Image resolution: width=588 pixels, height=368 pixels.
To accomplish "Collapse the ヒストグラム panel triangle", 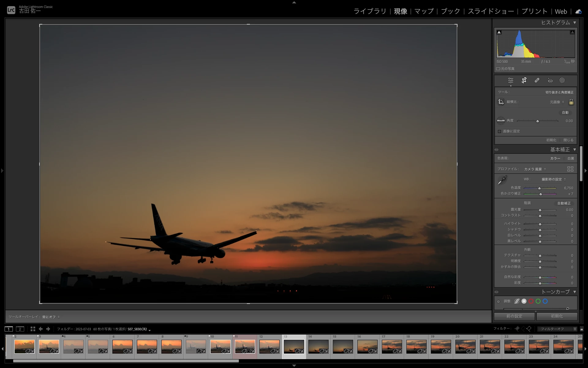I will 575,22.
